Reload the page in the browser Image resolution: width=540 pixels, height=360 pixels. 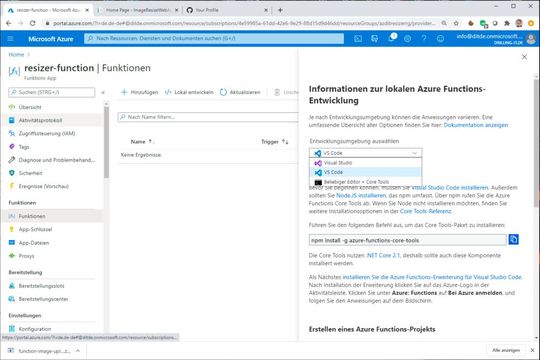tap(32, 23)
